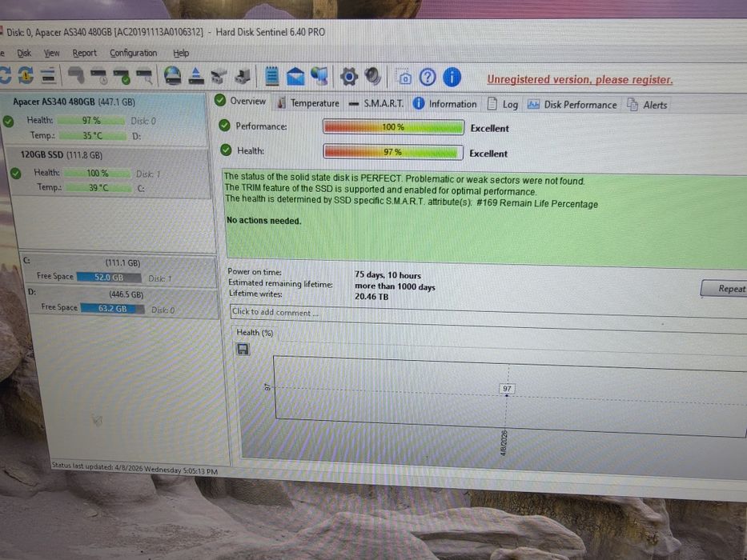Click the camera screenshot icon
This screenshot has height=560, width=747.
click(404, 77)
